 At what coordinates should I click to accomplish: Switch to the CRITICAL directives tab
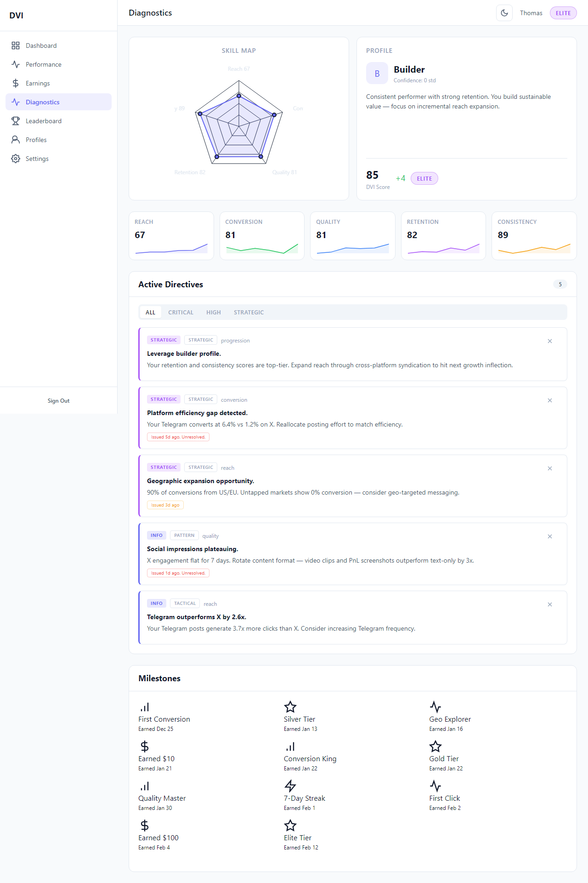pyautogui.click(x=181, y=313)
